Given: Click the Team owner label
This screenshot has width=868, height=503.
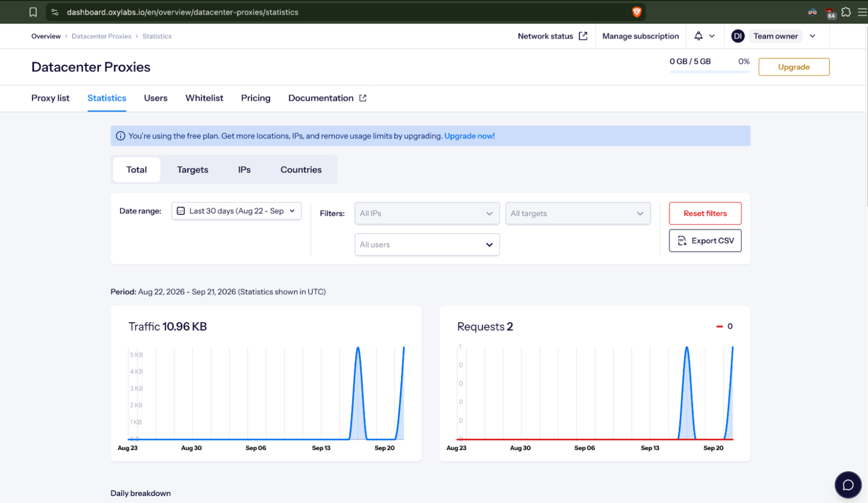Looking at the screenshot, I should [775, 36].
